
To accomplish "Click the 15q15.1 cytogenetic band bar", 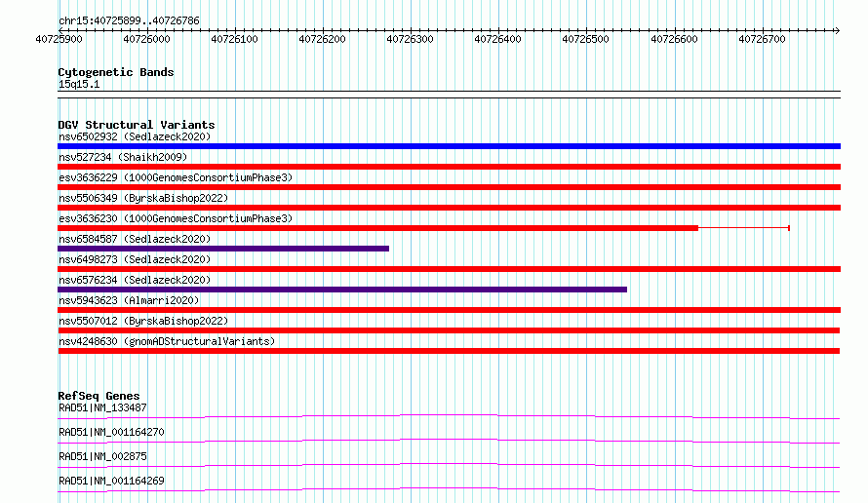I will click(x=449, y=95).
